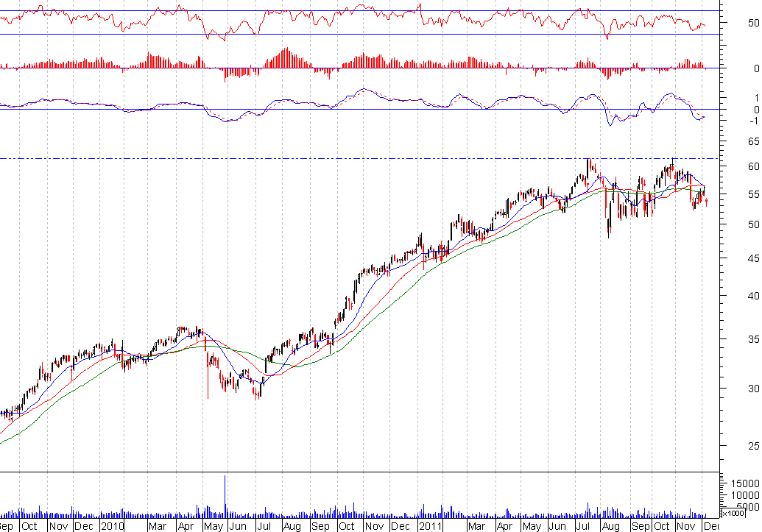
Task: Click the 2011 year label on time axis
Action: point(431,526)
